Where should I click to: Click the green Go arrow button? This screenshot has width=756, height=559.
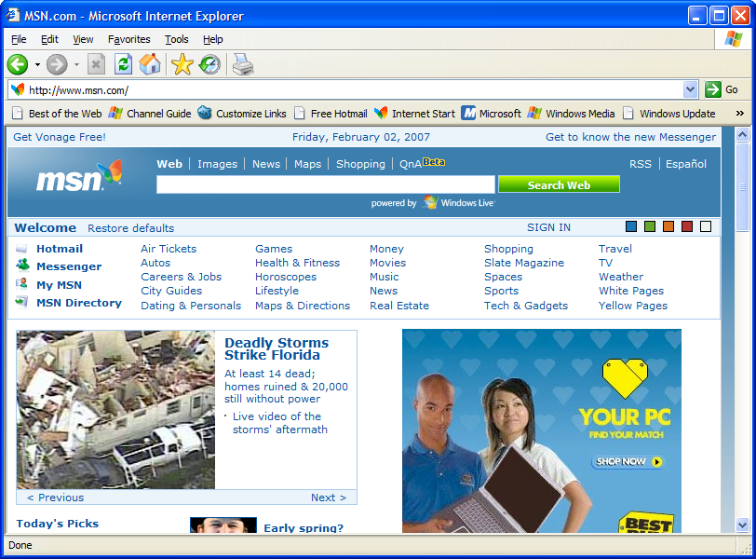click(712, 89)
